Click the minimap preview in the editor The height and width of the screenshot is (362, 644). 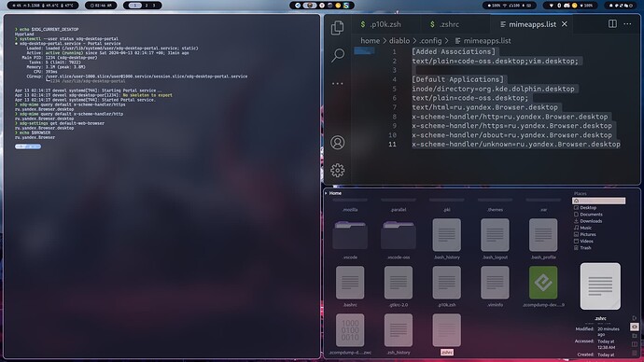(364, 51)
